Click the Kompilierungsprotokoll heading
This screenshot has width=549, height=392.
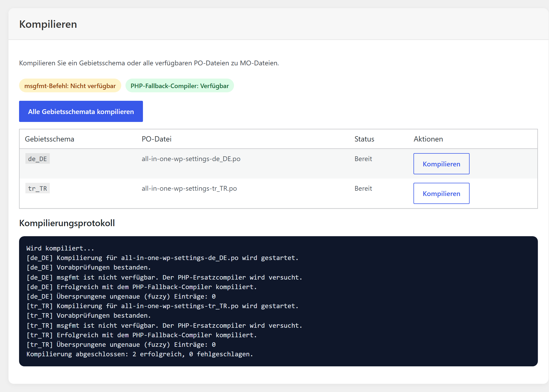coord(67,223)
